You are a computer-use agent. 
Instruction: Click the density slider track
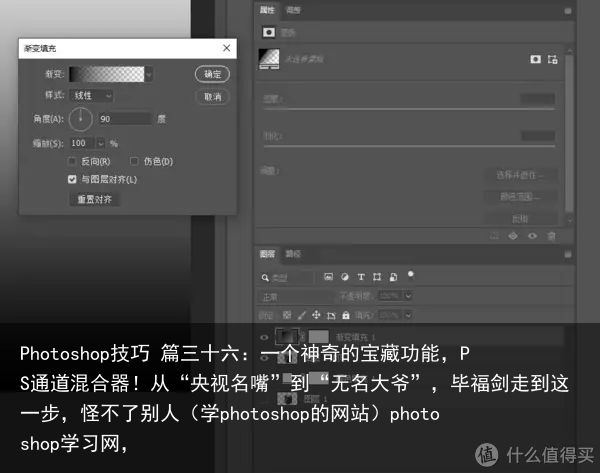pos(409,109)
